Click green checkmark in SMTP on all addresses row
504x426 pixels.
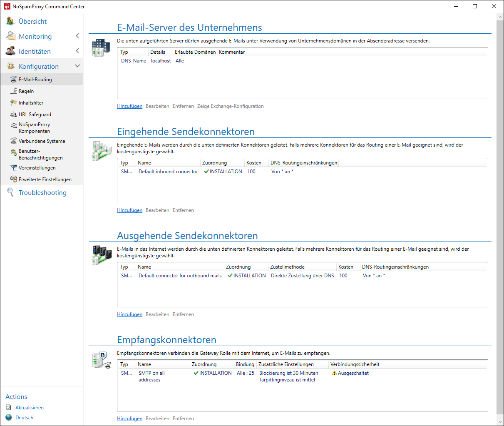[196, 373]
